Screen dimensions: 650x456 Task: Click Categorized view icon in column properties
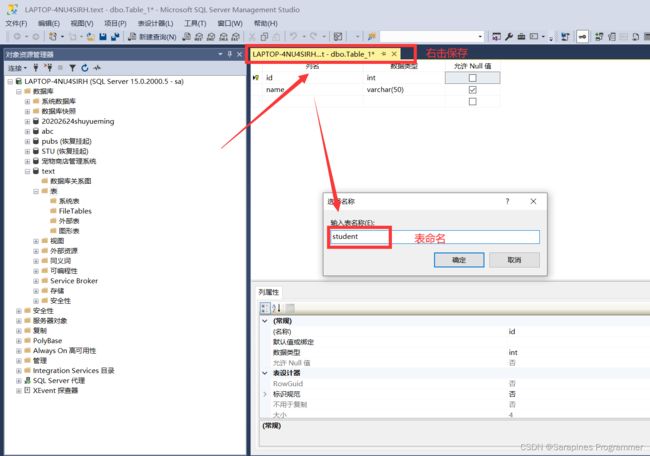pyautogui.click(x=265, y=308)
